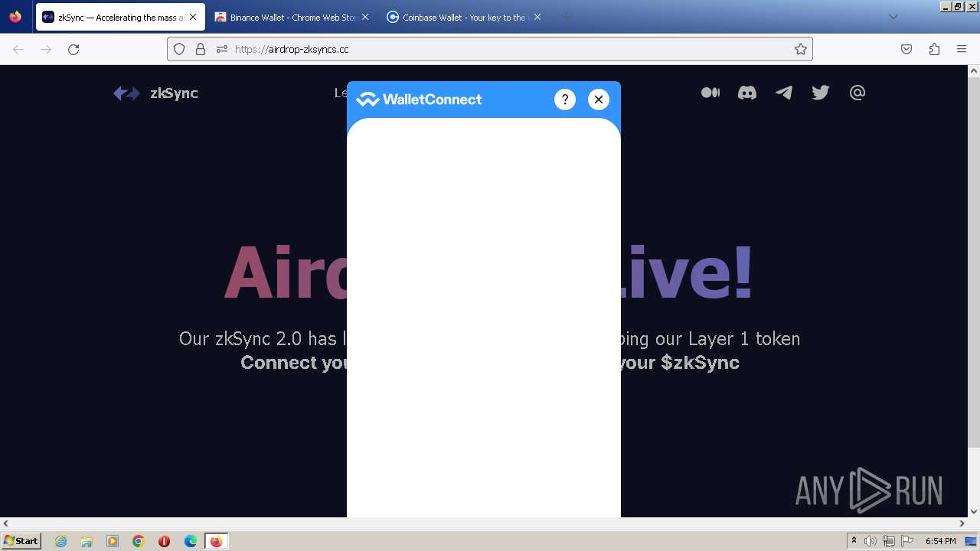Screen dimensions: 980x551
Task: Switch to the Coinbase Wallet tab
Action: coord(465,17)
